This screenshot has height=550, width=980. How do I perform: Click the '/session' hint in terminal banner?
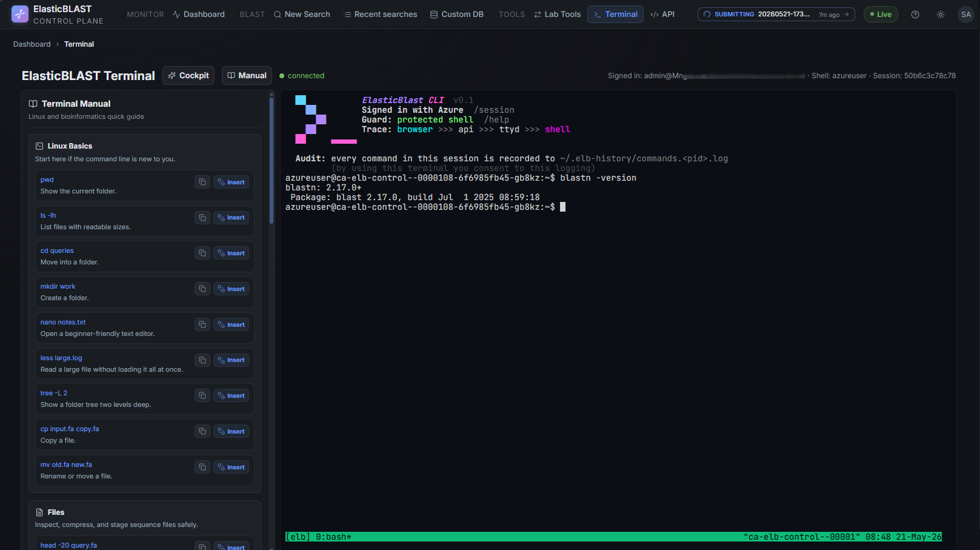coord(494,110)
